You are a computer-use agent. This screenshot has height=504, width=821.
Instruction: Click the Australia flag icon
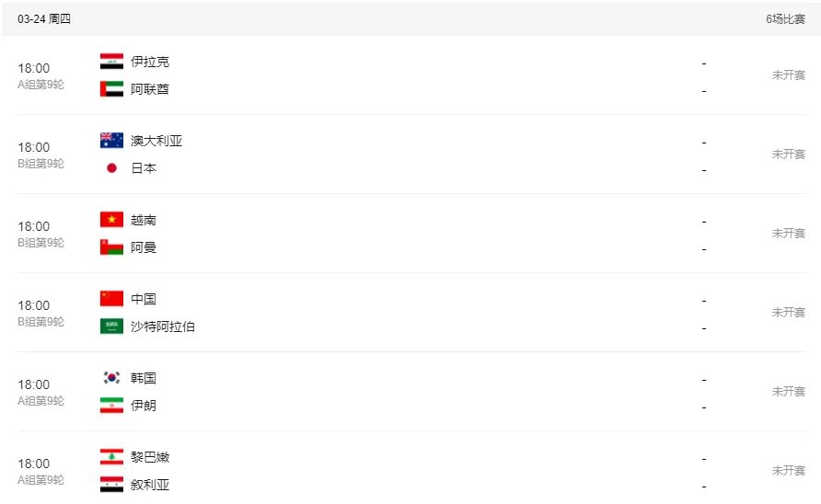click(x=111, y=141)
